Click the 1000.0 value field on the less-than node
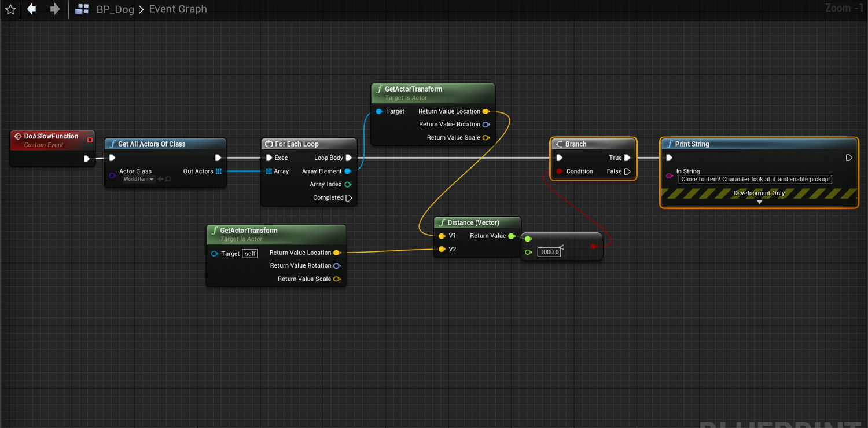Viewport: 868px width, 428px height. click(x=549, y=252)
